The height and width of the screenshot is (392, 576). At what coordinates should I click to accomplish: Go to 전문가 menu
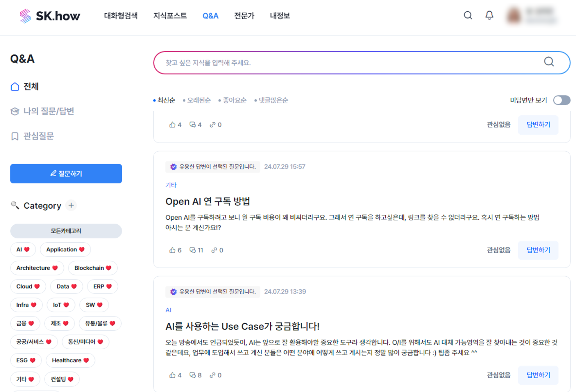pyautogui.click(x=244, y=16)
